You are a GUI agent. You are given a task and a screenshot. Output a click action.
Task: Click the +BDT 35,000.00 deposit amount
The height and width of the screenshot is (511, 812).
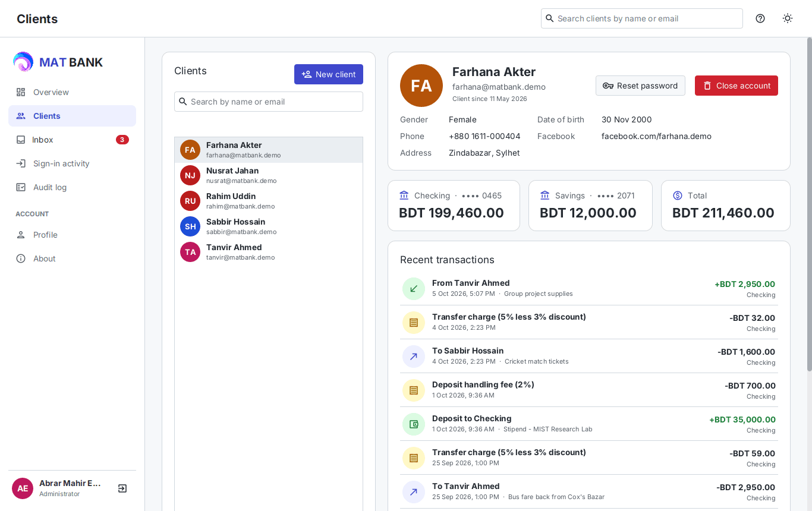tap(742, 419)
